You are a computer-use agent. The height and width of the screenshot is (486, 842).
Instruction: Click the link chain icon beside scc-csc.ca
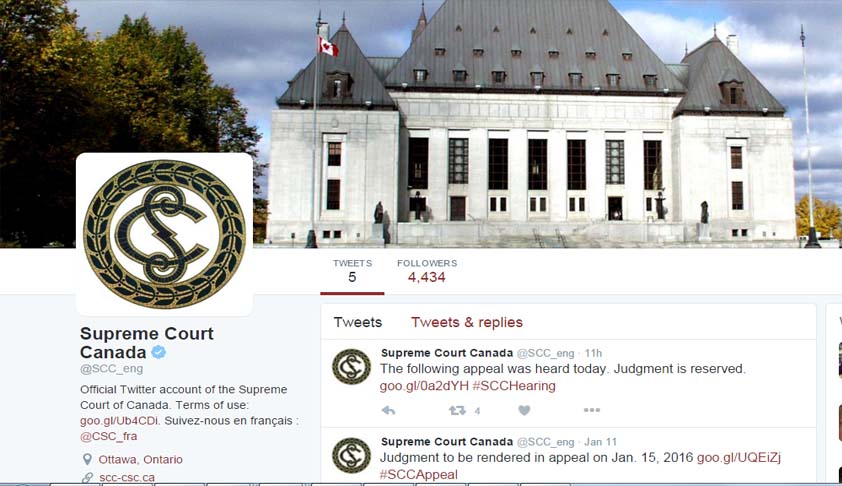pos(87,477)
